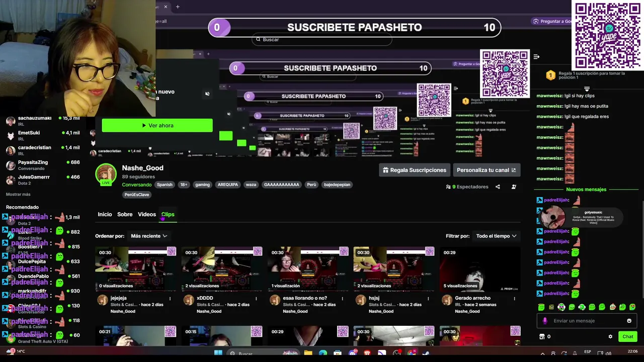The width and height of the screenshot is (644, 362).
Task: Expand Todo el tiempo filter dropdown
Action: (497, 236)
